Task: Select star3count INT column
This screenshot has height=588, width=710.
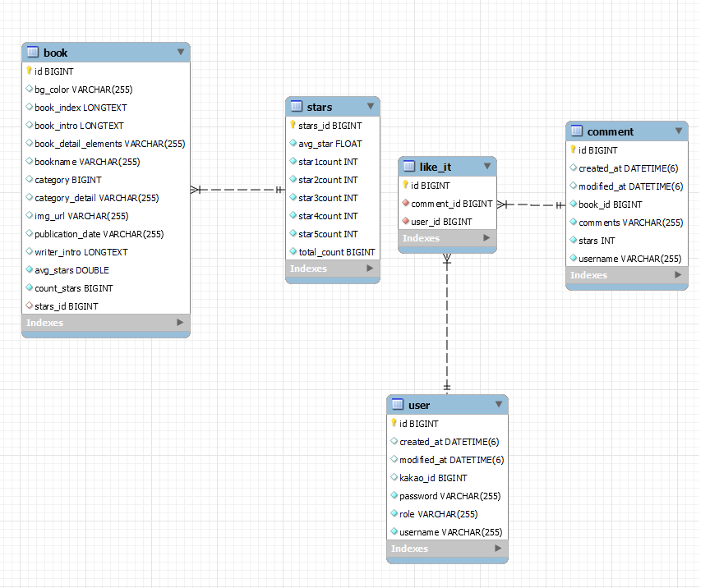Action: coord(333,198)
